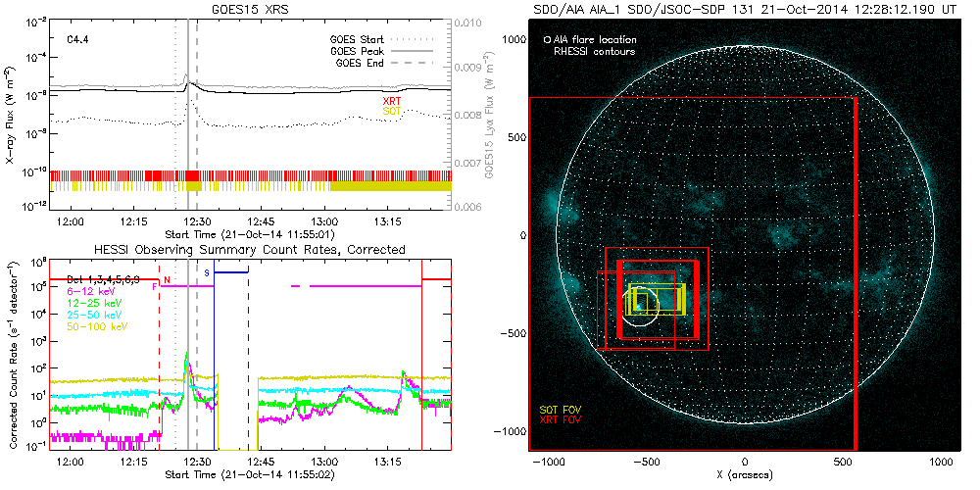Select the GOES Peak solid line legend entry

[387, 51]
